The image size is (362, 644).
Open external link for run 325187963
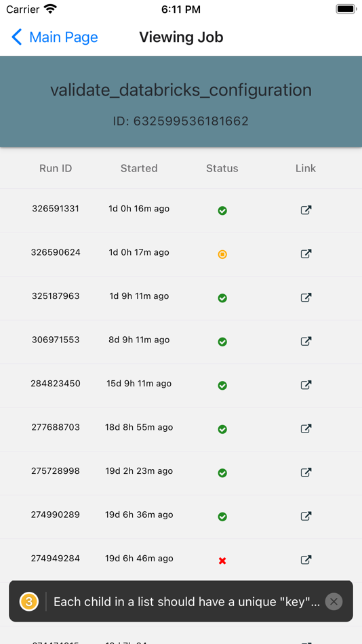[306, 298]
